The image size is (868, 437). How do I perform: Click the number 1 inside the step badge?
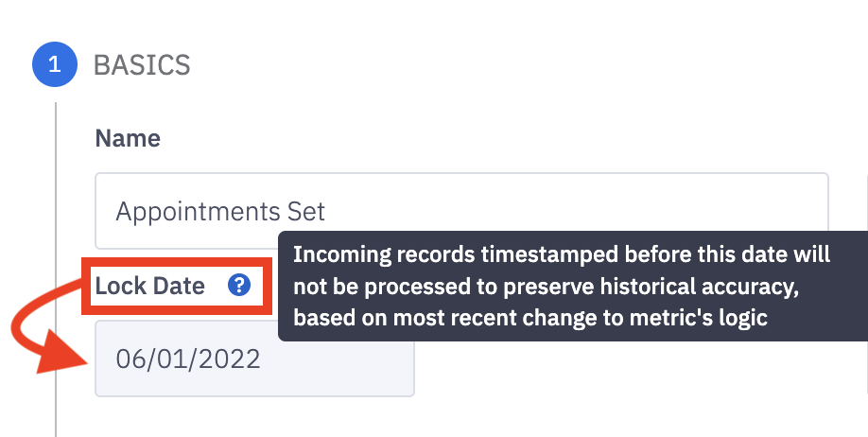click(x=54, y=65)
